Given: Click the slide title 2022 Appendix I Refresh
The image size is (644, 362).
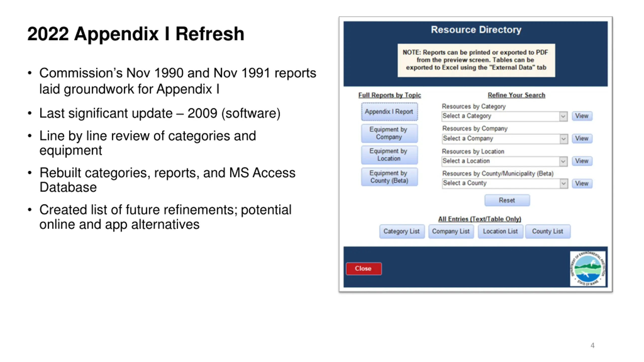Looking at the screenshot, I should pos(136,34).
